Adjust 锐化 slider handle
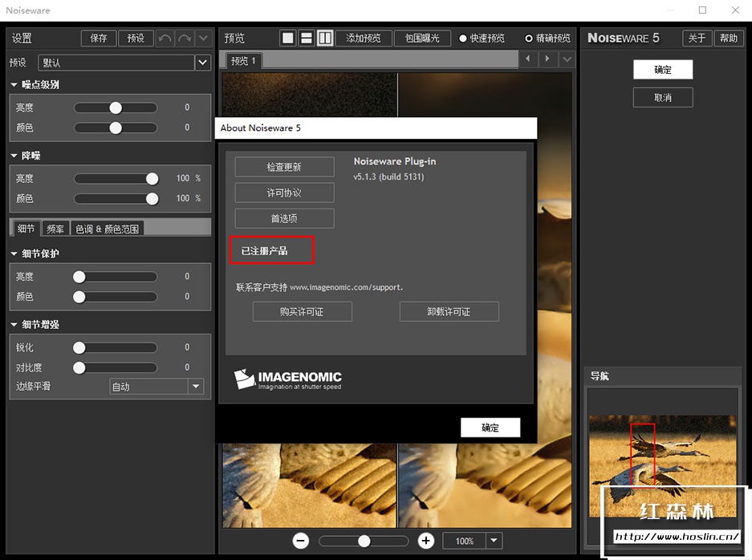Image resolution: width=752 pixels, height=560 pixels. click(x=79, y=347)
